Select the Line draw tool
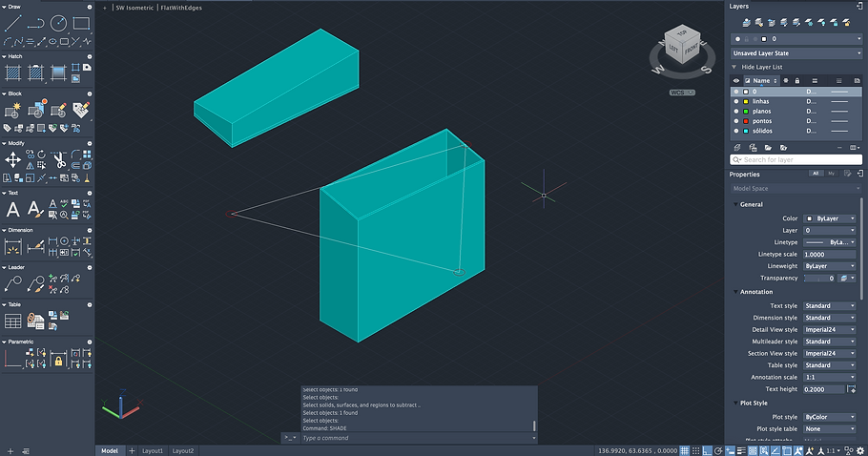This screenshot has width=868, height=456. click(x=12, y=23)
